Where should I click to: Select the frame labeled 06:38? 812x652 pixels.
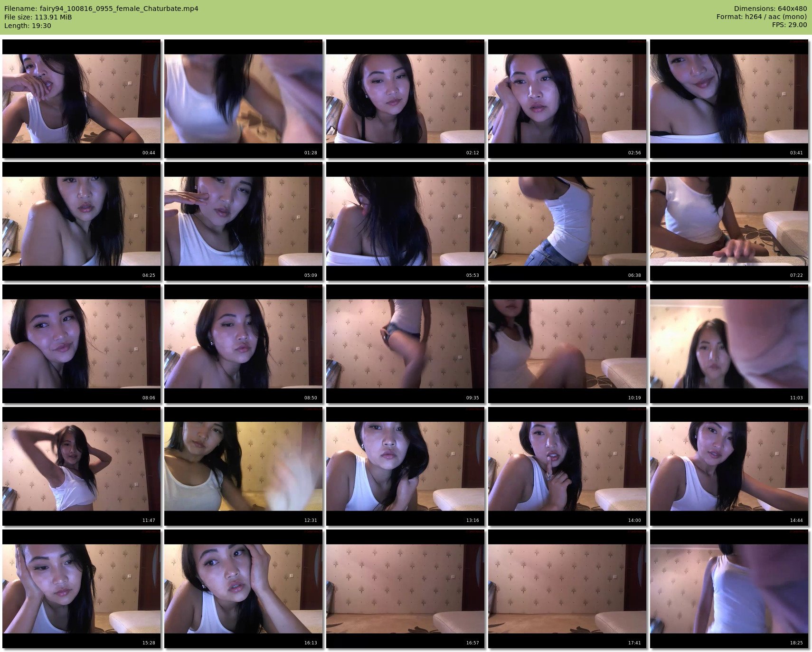pyautogui.click(x=567, y=221)
